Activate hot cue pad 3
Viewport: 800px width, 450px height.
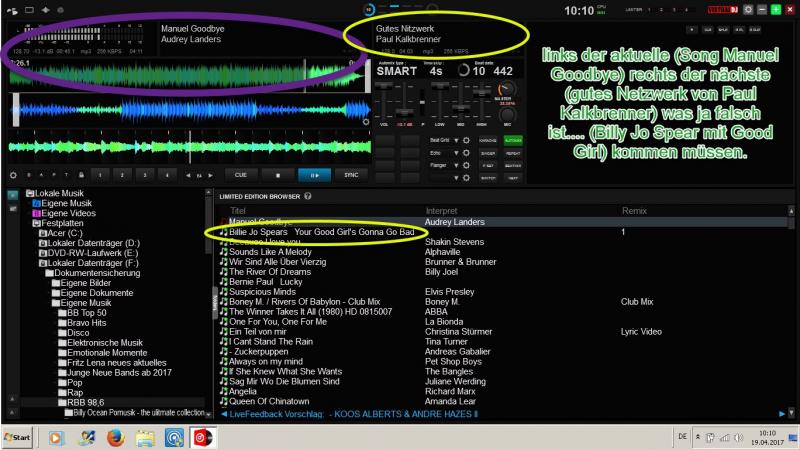click(x=145, y=175)
